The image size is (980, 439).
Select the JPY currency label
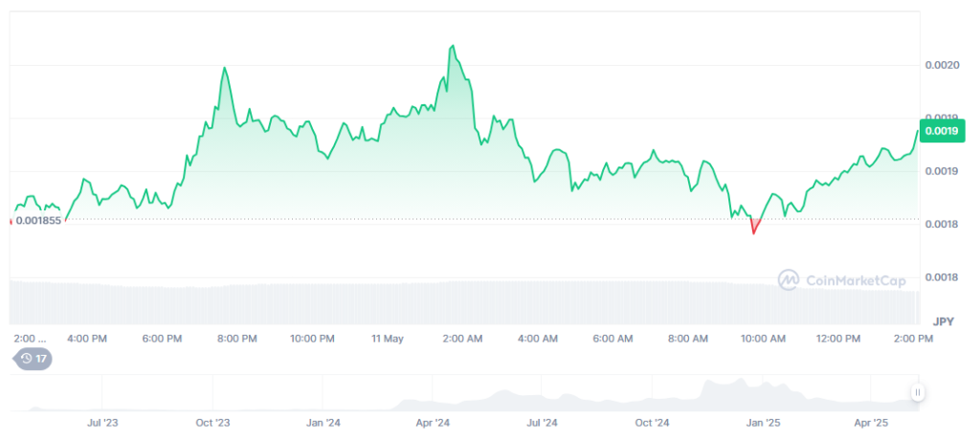(x=944, y=321)
